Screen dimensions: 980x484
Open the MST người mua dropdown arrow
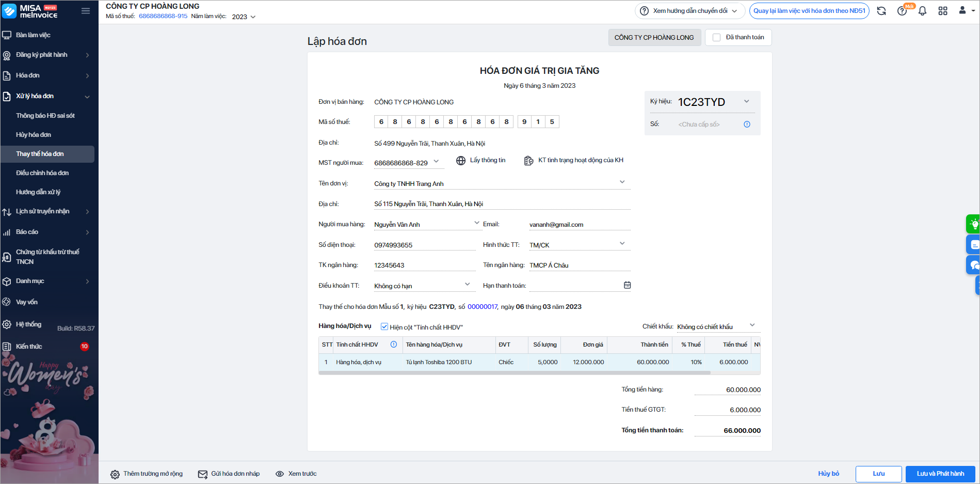coord(436,161)
